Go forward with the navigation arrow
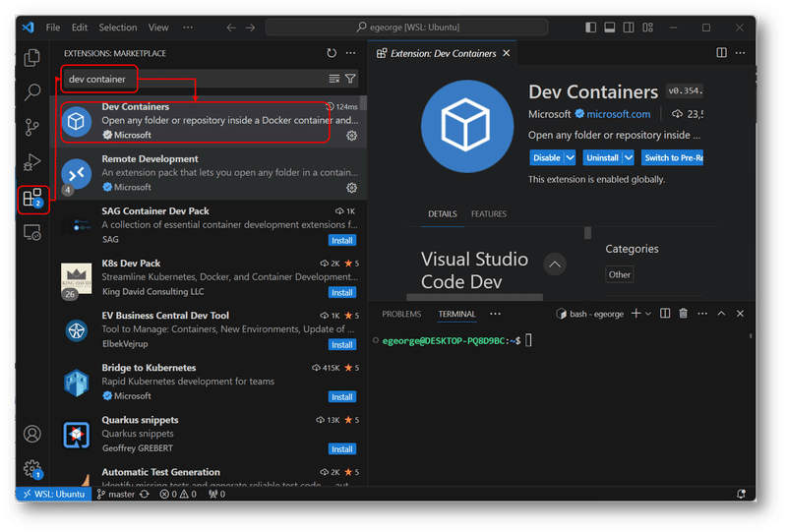787x532 pixels. (x=250, y=28)
